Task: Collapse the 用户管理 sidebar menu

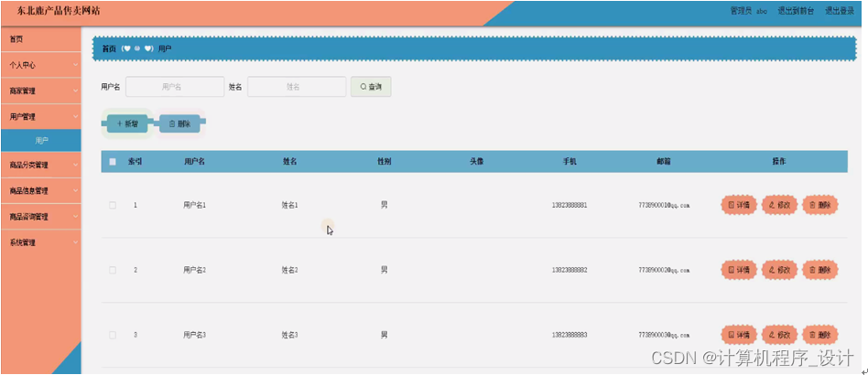Action: [41, 117]
